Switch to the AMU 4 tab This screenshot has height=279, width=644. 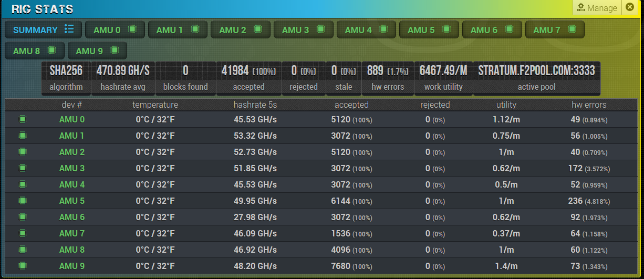pyautogui.click(x=366, y=30)
